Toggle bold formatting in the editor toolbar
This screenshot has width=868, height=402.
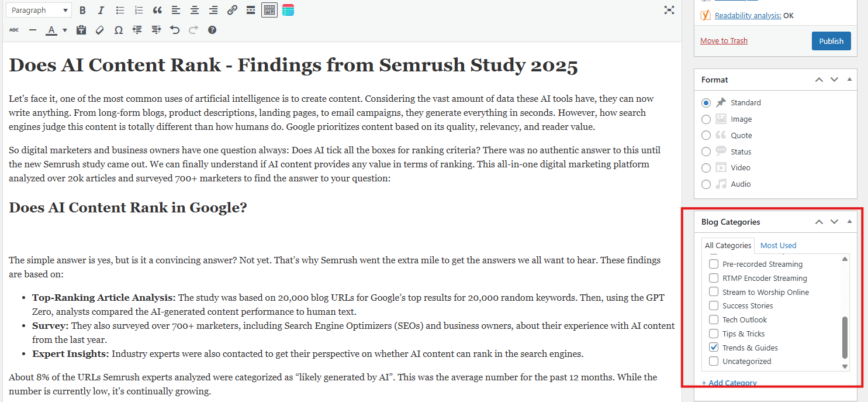(x=82, y=10)
